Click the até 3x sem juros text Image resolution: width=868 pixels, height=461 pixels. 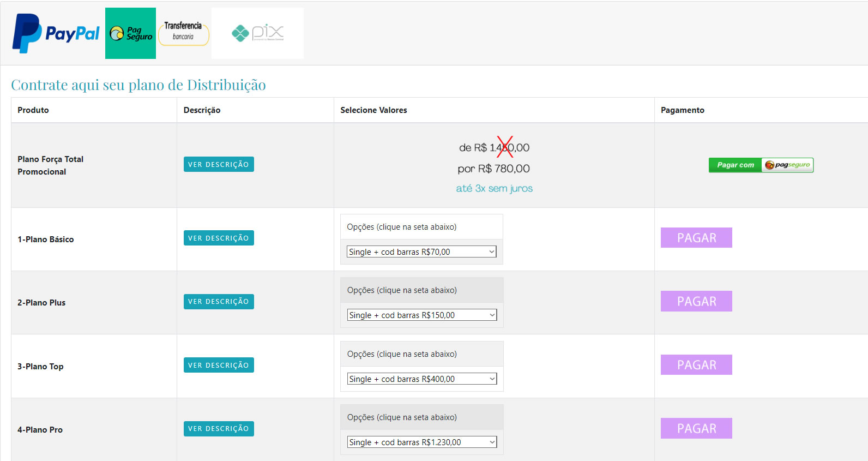click(494, 188)
